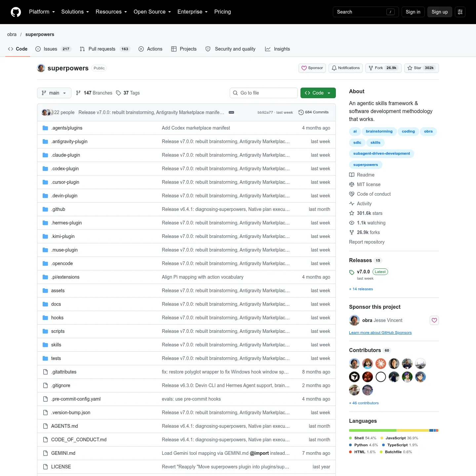Viewport: 476px width, 476px height.
Task: Switch to the Pull requests tab
Action: [x=105, y=49]
